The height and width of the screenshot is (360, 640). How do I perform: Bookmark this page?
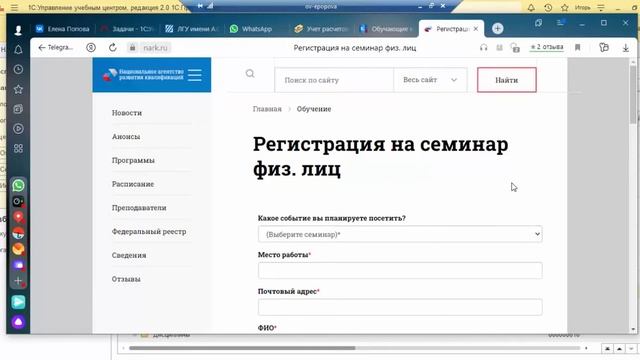coord(578,48)
